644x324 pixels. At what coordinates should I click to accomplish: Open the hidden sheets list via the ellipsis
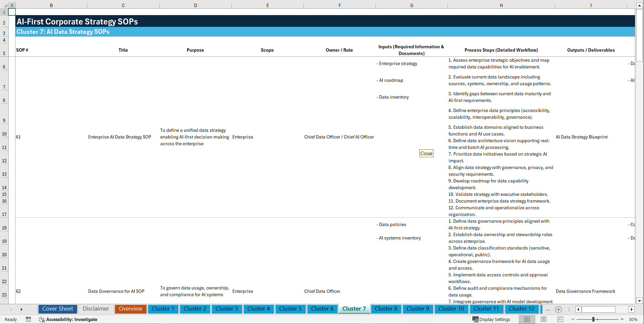[x=548, y=309]
